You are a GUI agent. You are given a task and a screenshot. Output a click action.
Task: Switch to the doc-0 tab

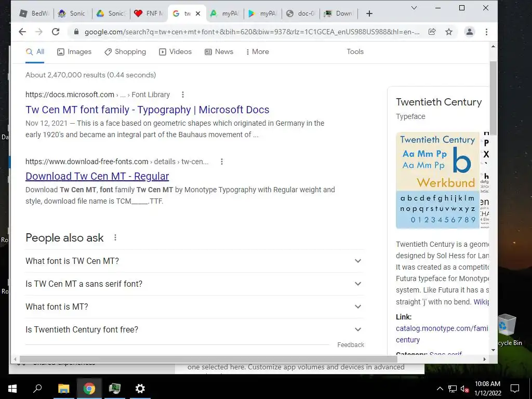(x=301, y=14)
